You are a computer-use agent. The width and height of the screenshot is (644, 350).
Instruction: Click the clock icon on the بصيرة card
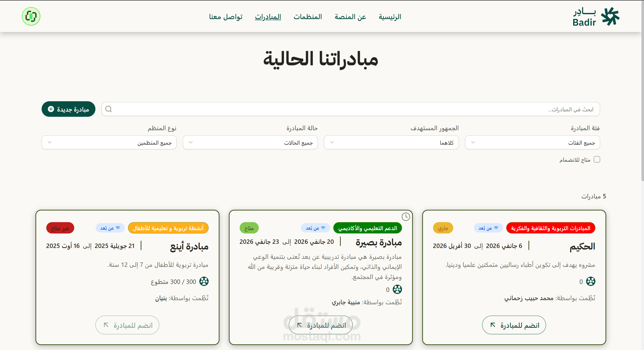coord(406,216)
